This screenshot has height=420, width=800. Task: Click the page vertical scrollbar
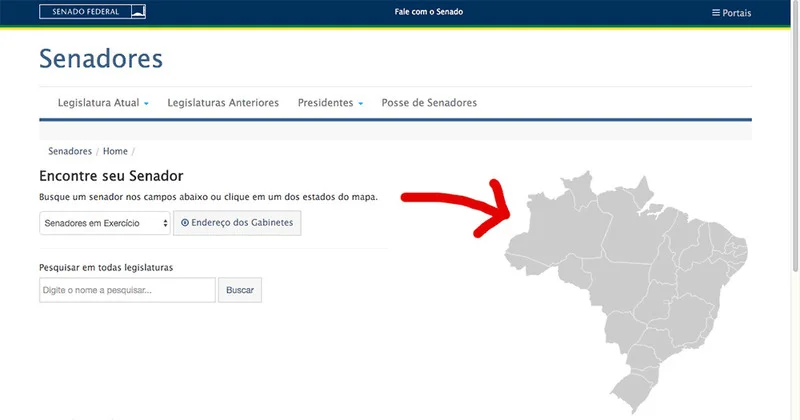[x=795, y=135]
